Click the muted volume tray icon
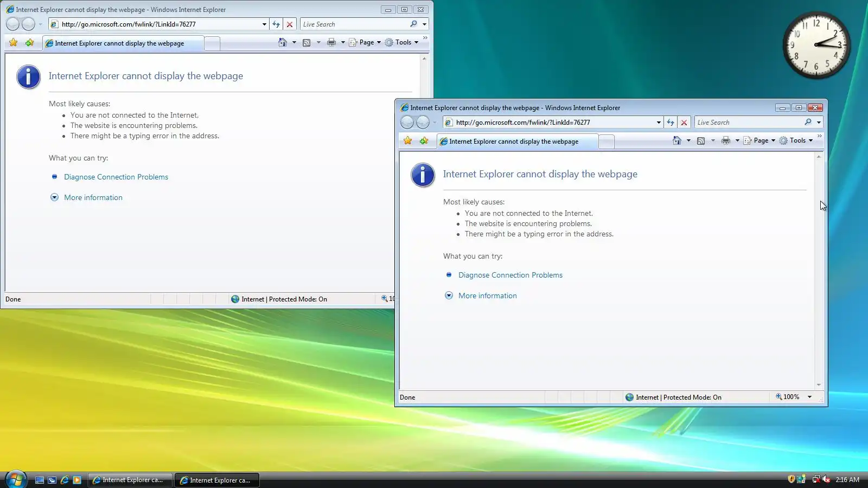Screen dimensions: 868x488 (826, 479)
